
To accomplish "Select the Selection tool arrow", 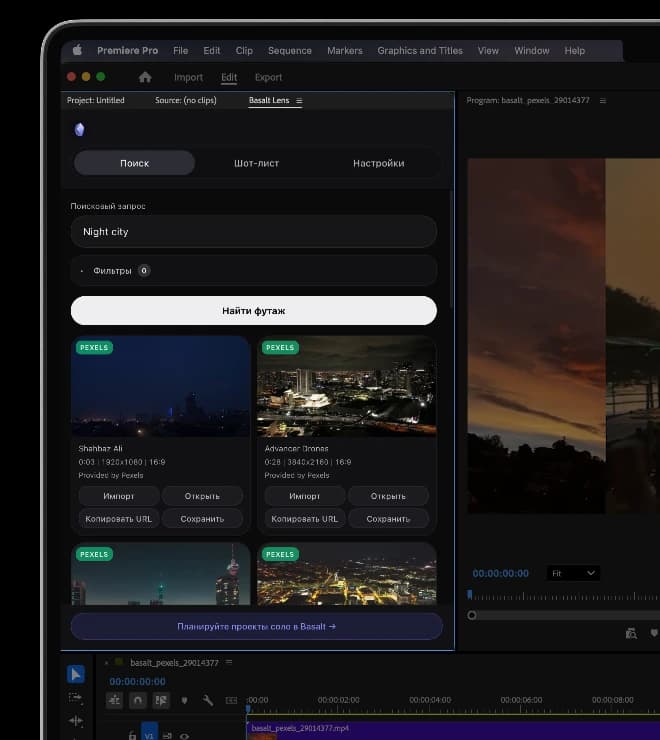I will [76, 674].
